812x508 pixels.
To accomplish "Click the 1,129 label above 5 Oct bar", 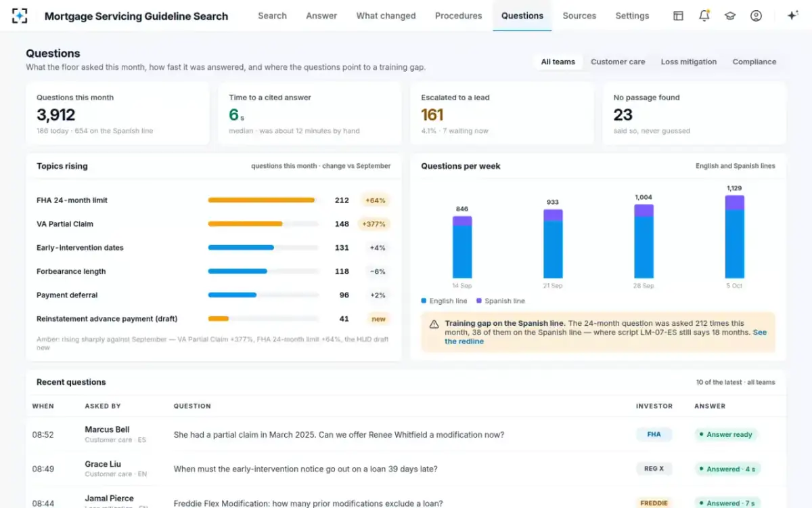I will (734, 188).
